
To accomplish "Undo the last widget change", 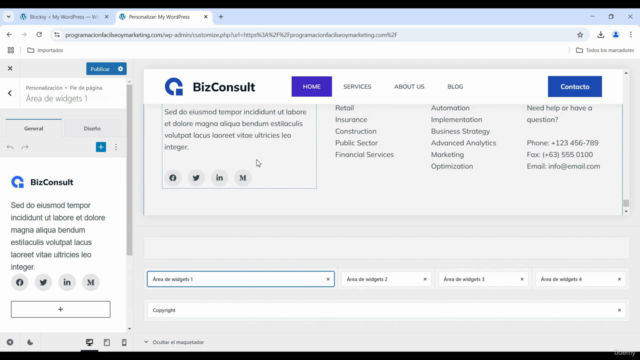I will [10, 147].
